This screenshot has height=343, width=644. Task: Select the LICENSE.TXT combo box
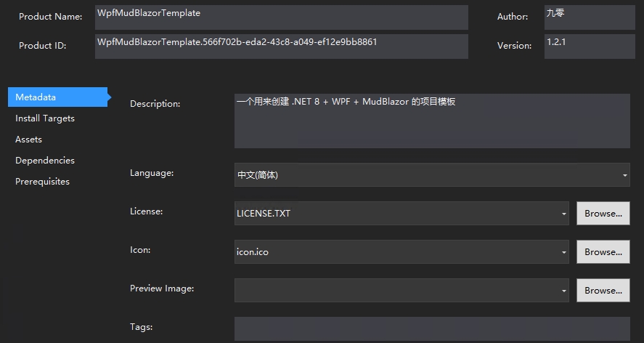pyautogui.click(x=402, y=214)
